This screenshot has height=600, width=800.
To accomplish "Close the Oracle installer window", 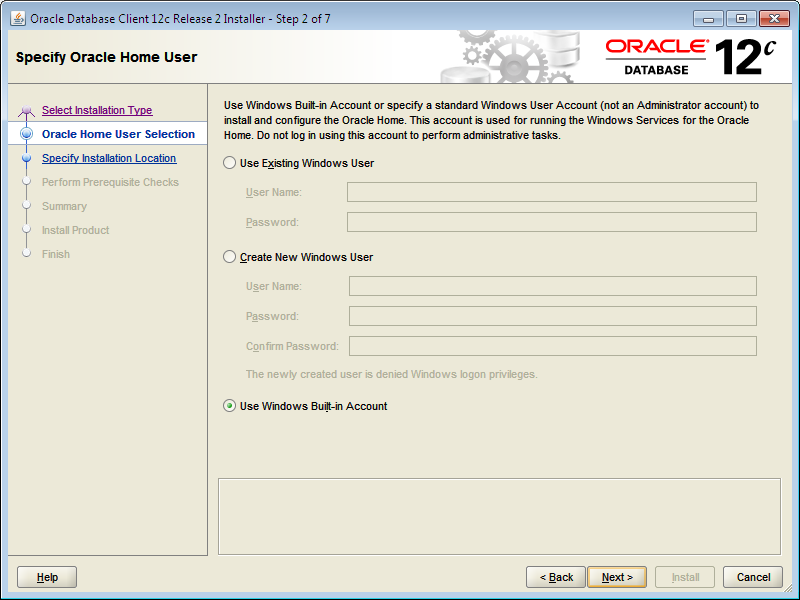I will (x=773, y=18).
